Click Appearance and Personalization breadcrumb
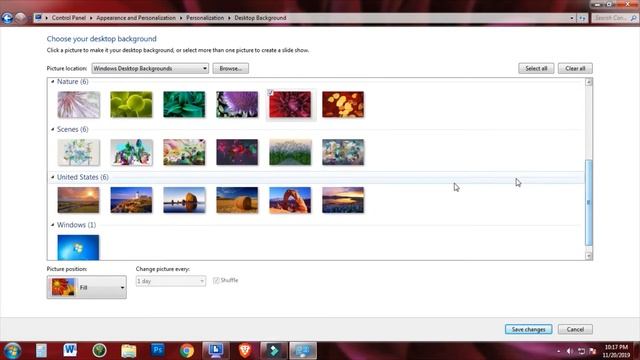Screen dimensions: 640x360 click(x=136, y=18)
